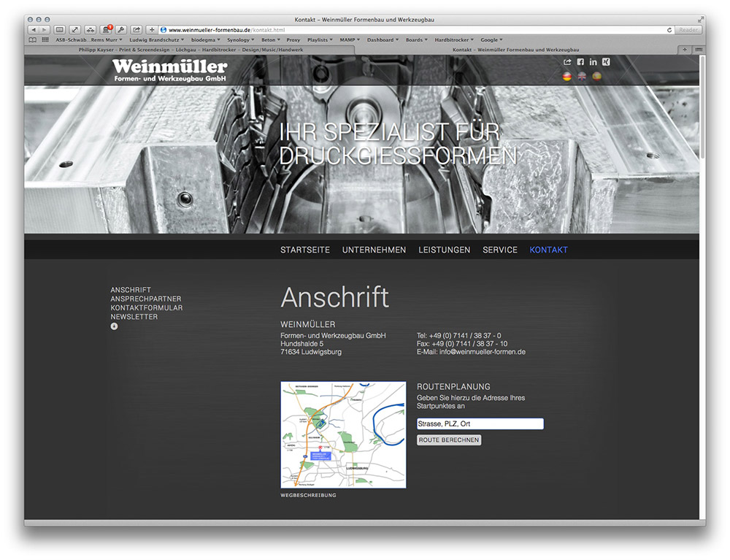The height and width of the screenshot is (560, 730).
Task: Click the globe site icon in address bar
Action: pos(164,30)
